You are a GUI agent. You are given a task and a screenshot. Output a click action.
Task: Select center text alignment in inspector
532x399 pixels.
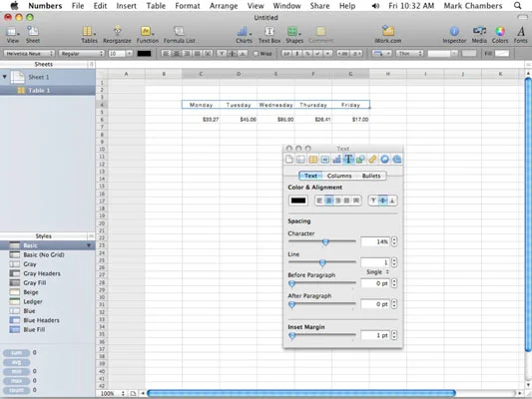[328, 200]
